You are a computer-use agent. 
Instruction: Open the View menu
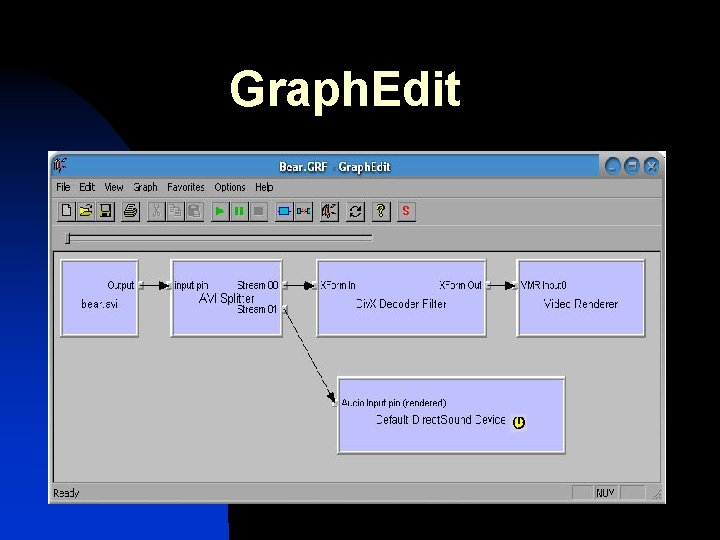click(114, 187)
